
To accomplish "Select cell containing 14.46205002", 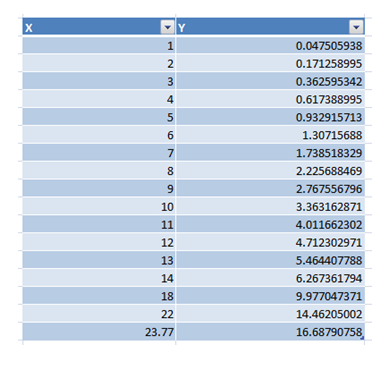I will [x=270, y=314].
